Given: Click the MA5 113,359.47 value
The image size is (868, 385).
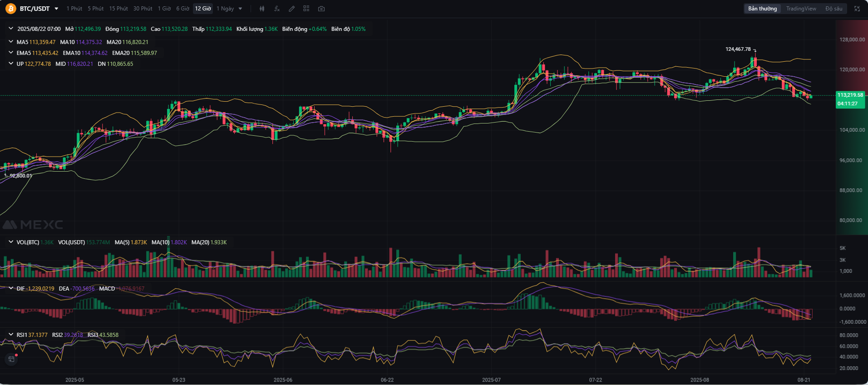Looking at the screenshot, I should (x=42, y=42).
